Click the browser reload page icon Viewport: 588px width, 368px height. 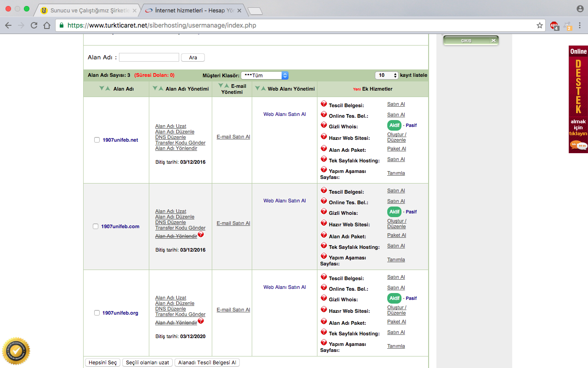point(34,25)
